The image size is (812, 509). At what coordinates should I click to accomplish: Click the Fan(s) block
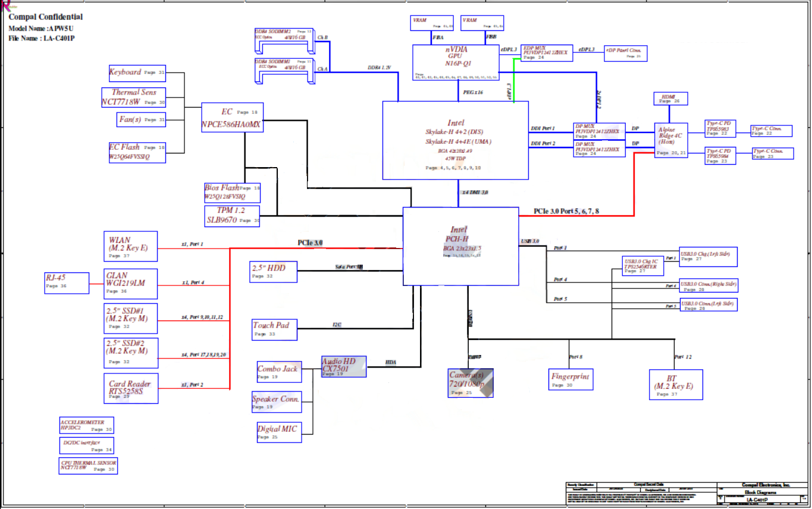tap(142, 120)
